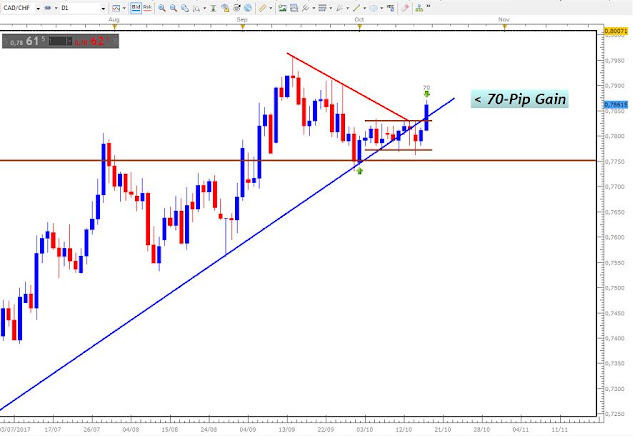Click the auto zoom magnifier icon
This screenshot has height=436, width=640.
197,8
